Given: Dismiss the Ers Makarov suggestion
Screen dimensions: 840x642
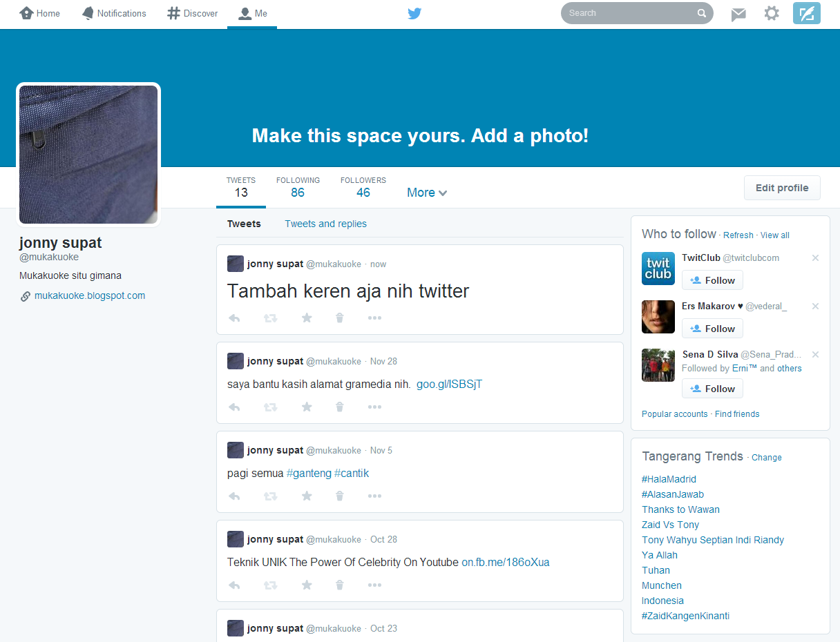Looking at the screenshot, I should tap(815, 306).
